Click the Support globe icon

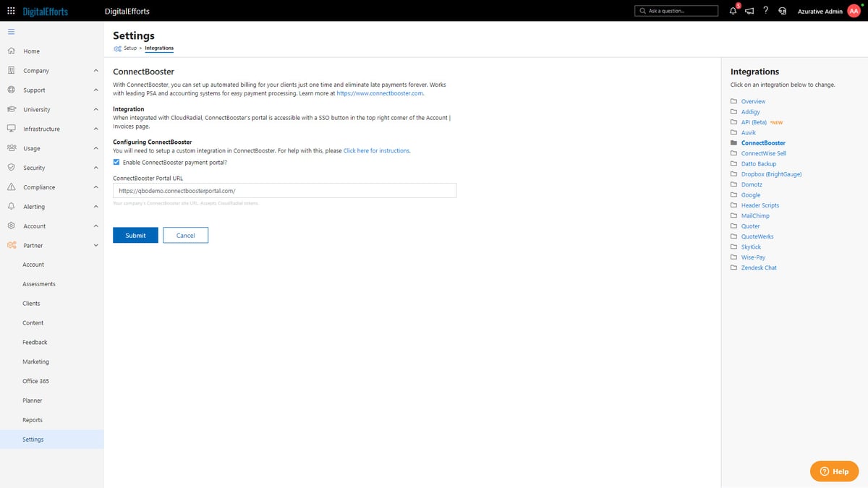point(11,90)
